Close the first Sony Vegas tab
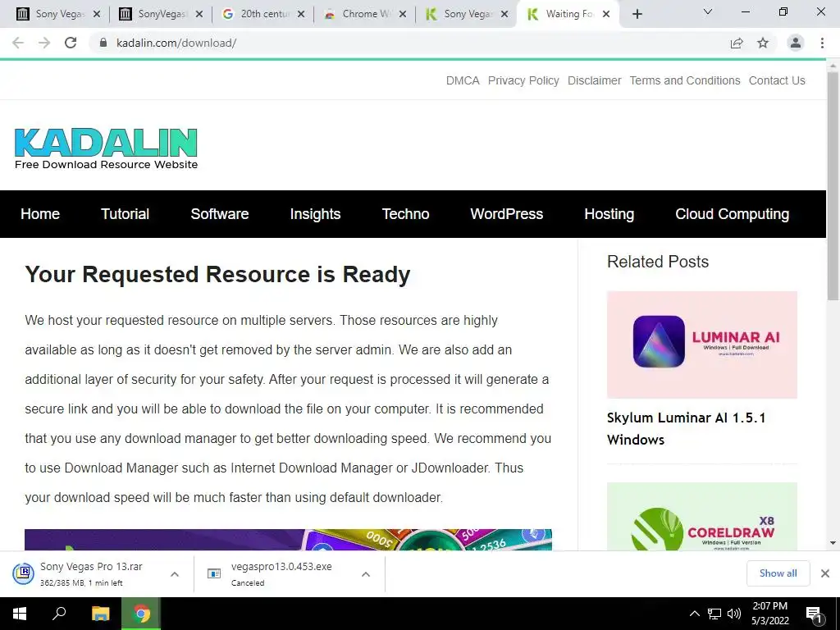This screenshot has width=840, height=630. coord(97,15)
